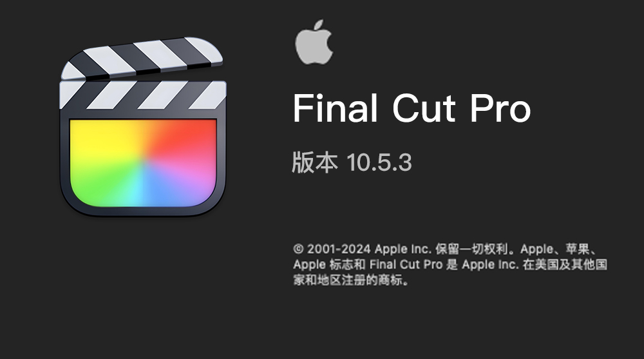This screenshot has width=644, height=359.
Task: Click the upper hinged clapper arm
Action: pyautogui.click(x=142, y=58)
